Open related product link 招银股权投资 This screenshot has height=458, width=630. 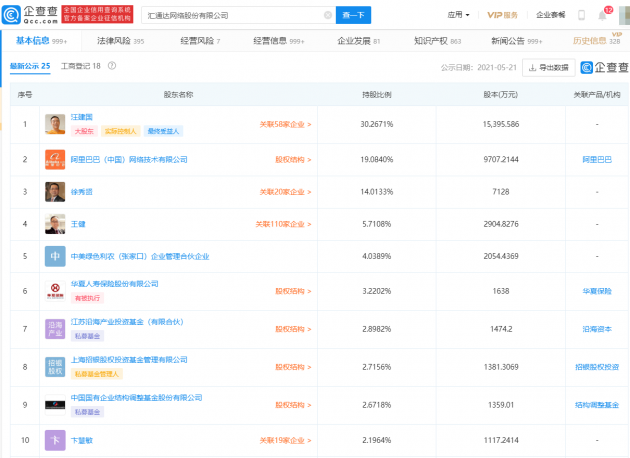tap(597, 367)
